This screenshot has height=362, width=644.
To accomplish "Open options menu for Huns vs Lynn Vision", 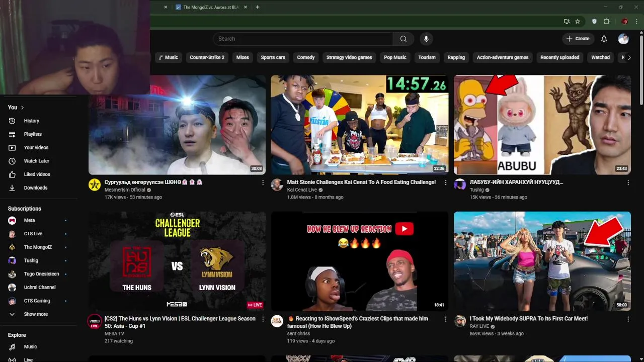I will pyautogui.click(x=263, y=319).
